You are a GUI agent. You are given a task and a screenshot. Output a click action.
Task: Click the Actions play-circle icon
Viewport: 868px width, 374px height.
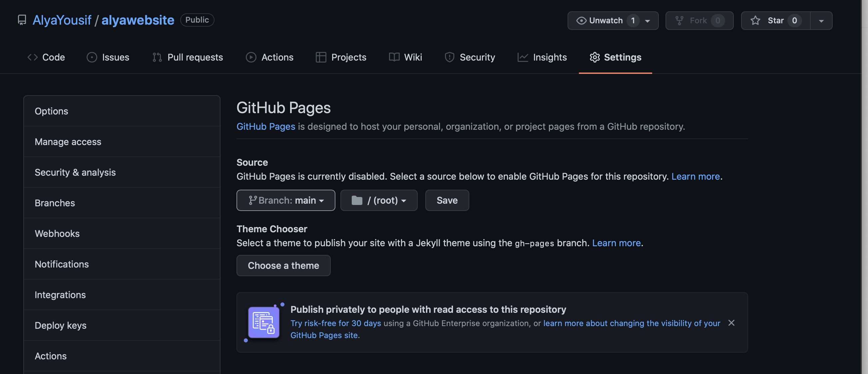(251, 57)
